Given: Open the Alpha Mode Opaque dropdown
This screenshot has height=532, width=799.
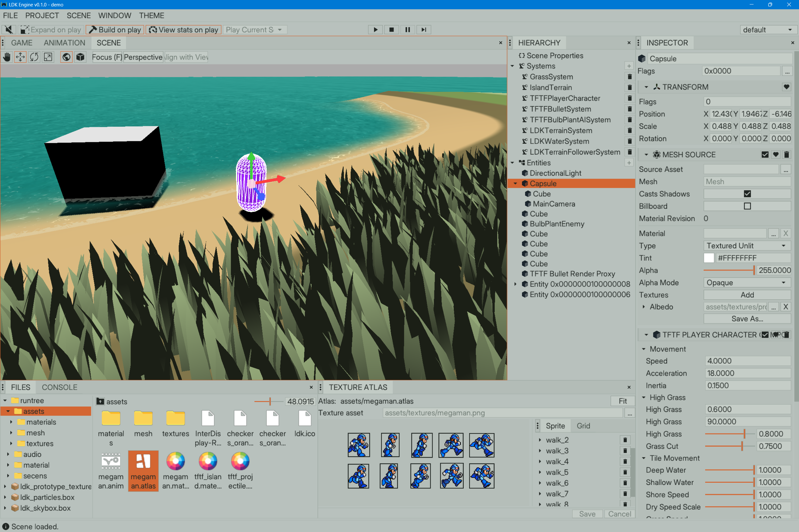Looking at the screenshot, I should (747, 283).
